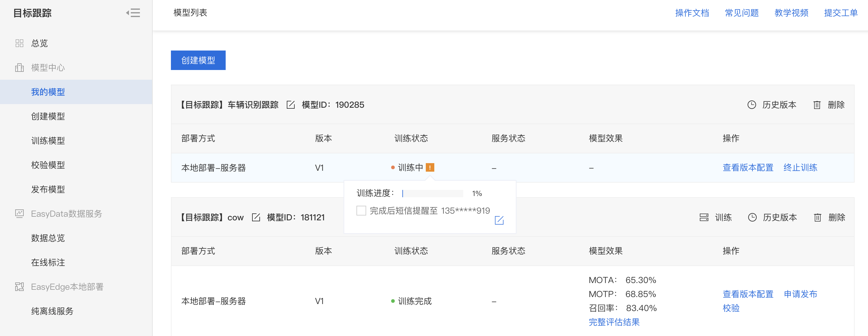Click the 创建模型 blue button
The width and height of the screenshot is (868, 336).
[x=198, y=60]
